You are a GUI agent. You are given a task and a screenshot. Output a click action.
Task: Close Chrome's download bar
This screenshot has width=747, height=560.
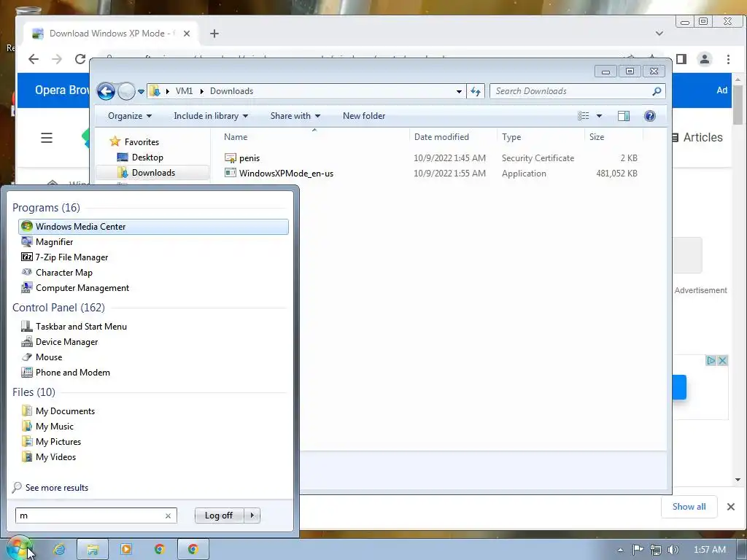point(731,507)
